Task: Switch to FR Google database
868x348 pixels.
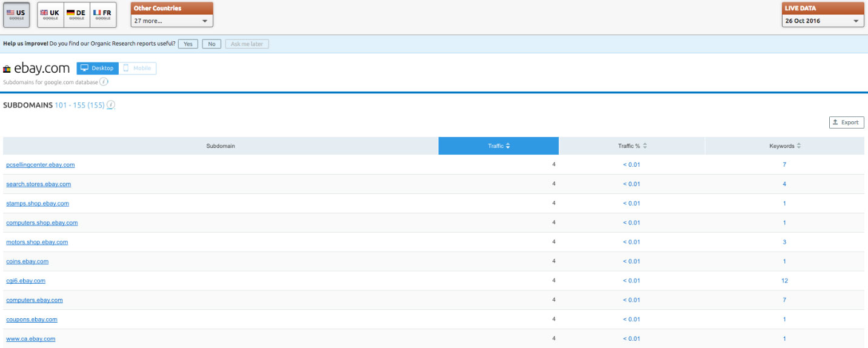Action: click(102, 15)
